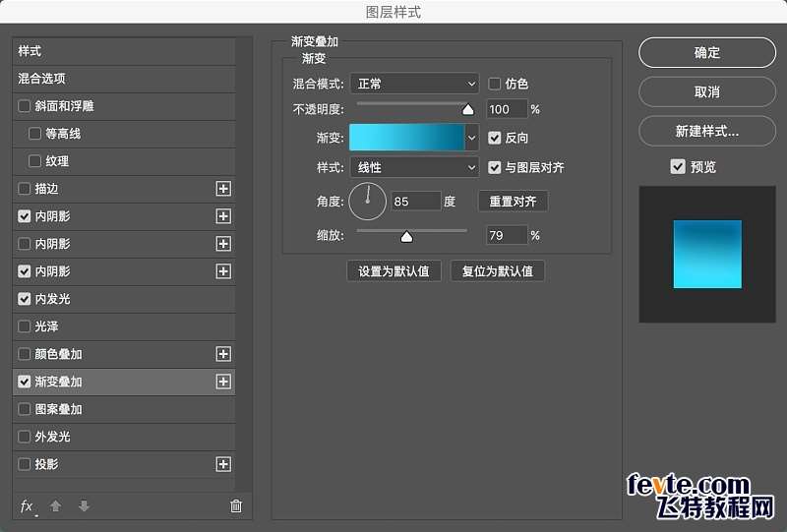Viewport: 787px width, 532px height.
Task: Click the opacity field showing 100
Action: (x=507, y=109)
